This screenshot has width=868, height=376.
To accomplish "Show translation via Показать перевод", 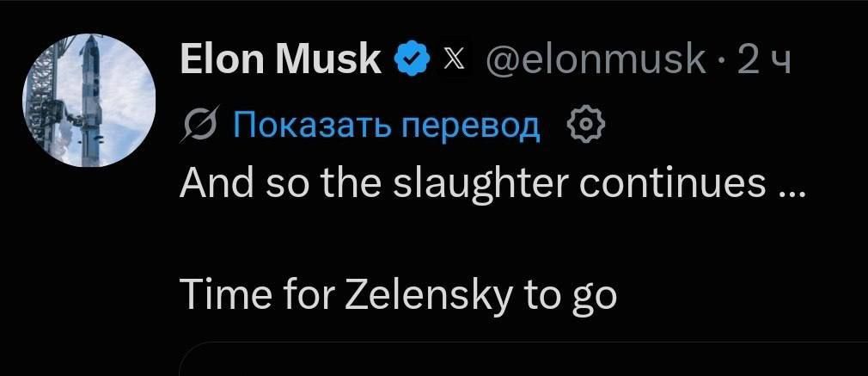I will 387,126.
